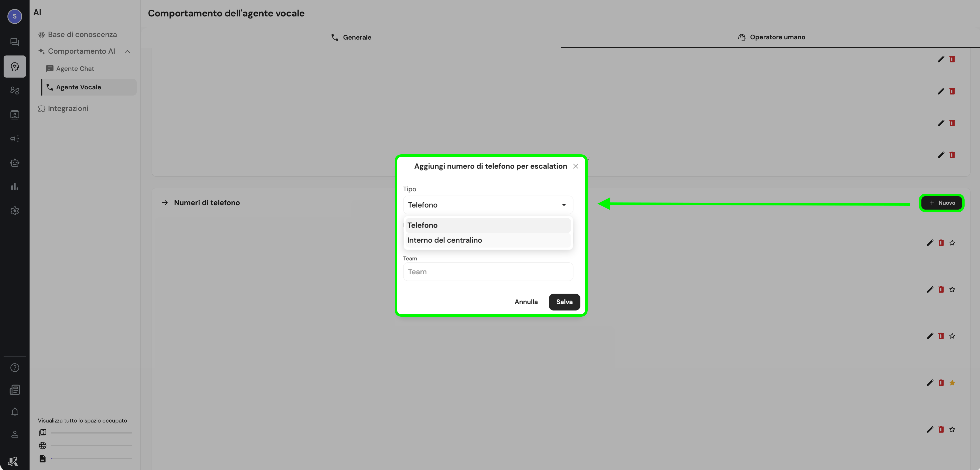
Task: Switch to the Operatore umano tab
Action: (x=771, y=37)
